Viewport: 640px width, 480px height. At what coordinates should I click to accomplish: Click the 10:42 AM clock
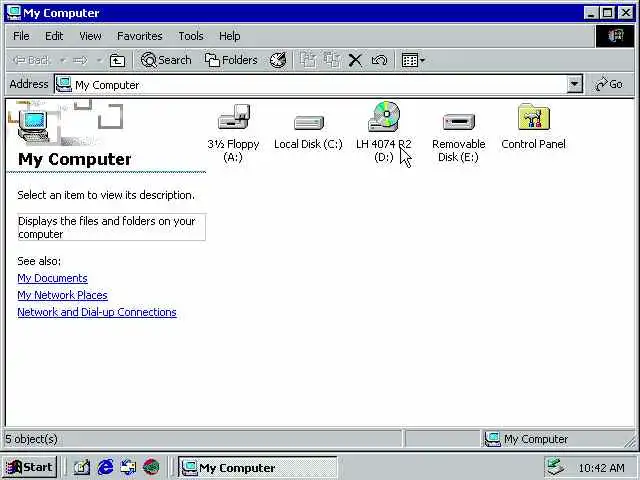[601, 468]
